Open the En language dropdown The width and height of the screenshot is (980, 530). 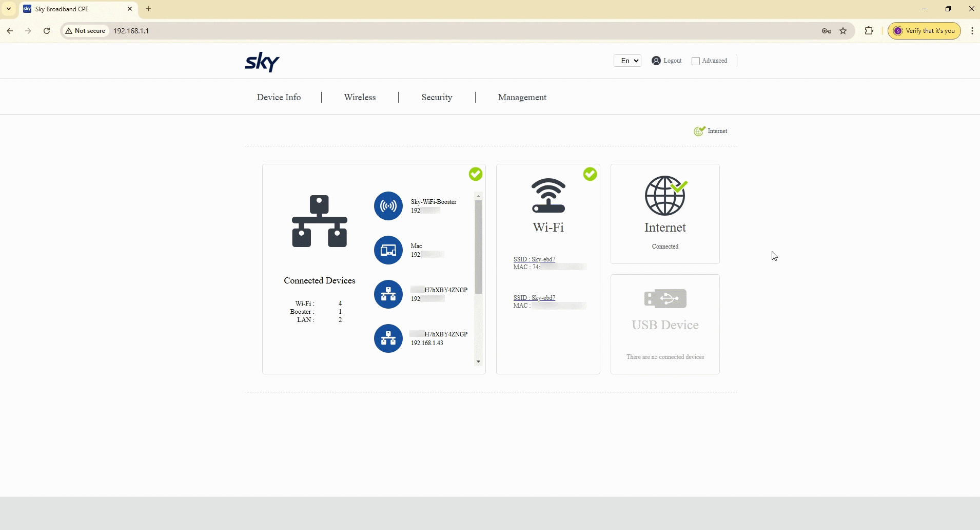[628, 61]
